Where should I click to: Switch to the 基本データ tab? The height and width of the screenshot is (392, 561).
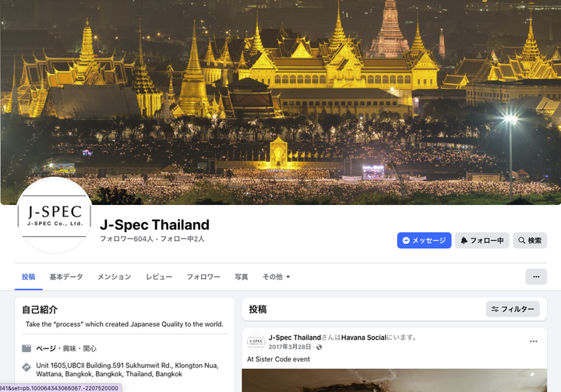pos(66,277)
